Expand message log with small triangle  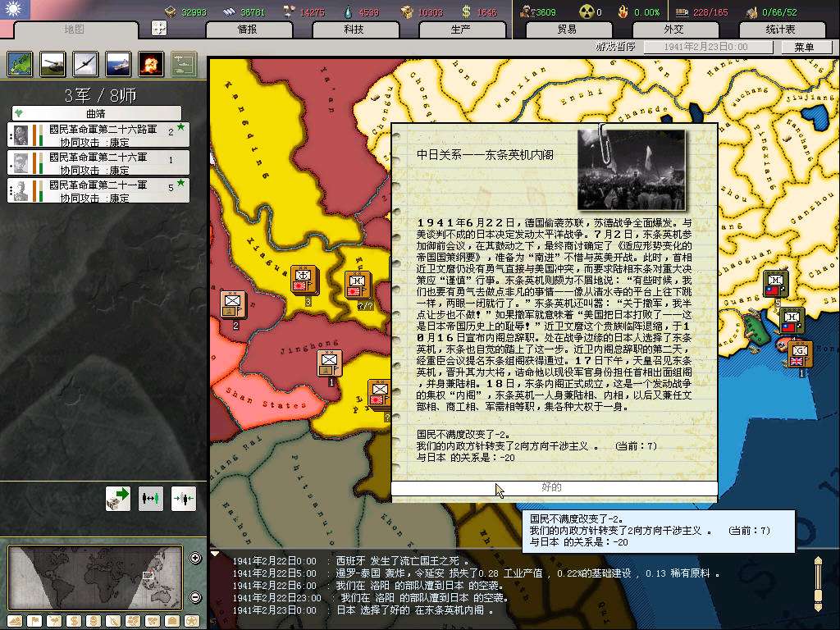[x=215, y=554]
